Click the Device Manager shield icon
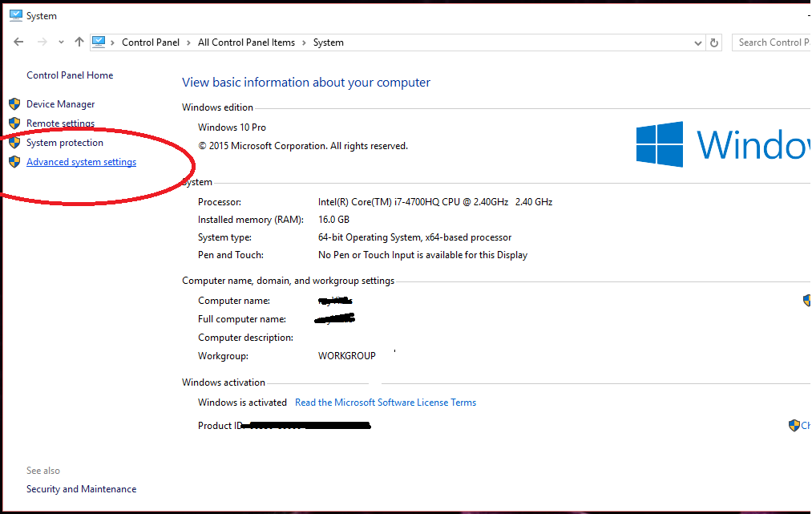Screen dimensions: 812x514 pos(14,104)
